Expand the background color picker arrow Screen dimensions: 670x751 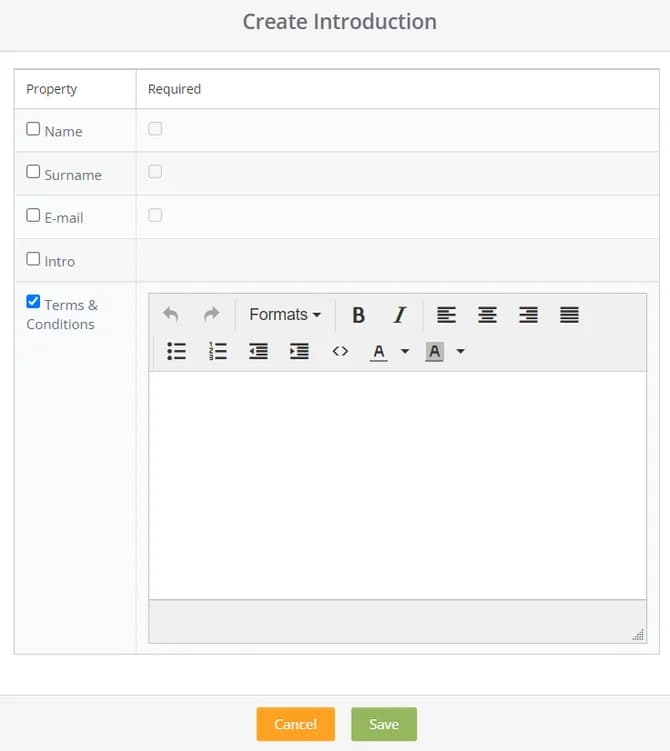pos(460,351)
